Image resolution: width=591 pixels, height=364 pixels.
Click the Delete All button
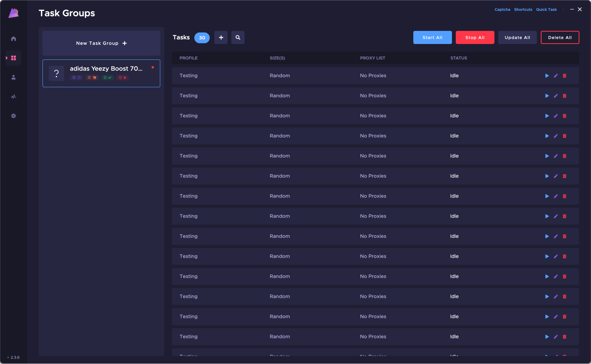tap(560, 38)
